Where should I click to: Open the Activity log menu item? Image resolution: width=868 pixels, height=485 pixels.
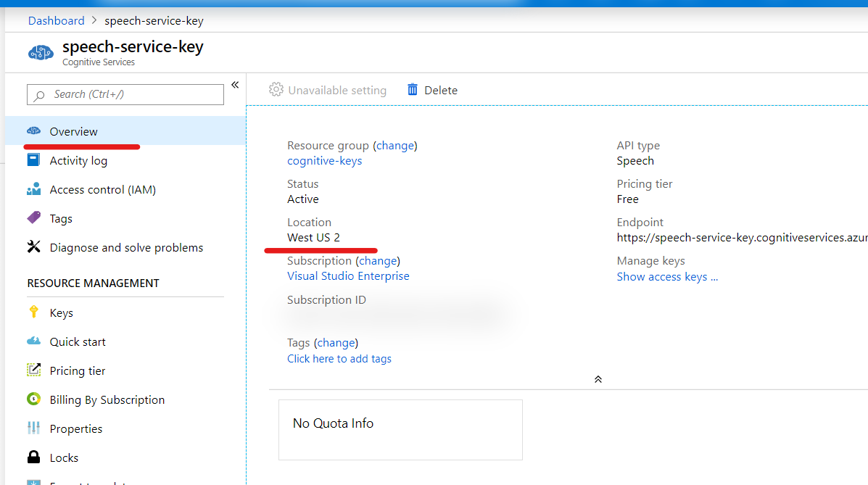point(78,160)
